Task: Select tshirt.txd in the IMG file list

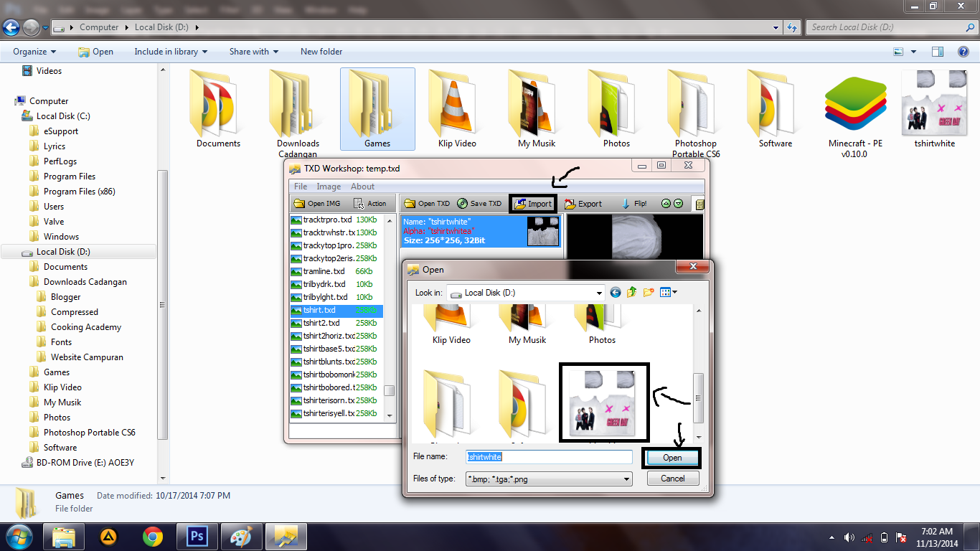Action: coord(336,310)
